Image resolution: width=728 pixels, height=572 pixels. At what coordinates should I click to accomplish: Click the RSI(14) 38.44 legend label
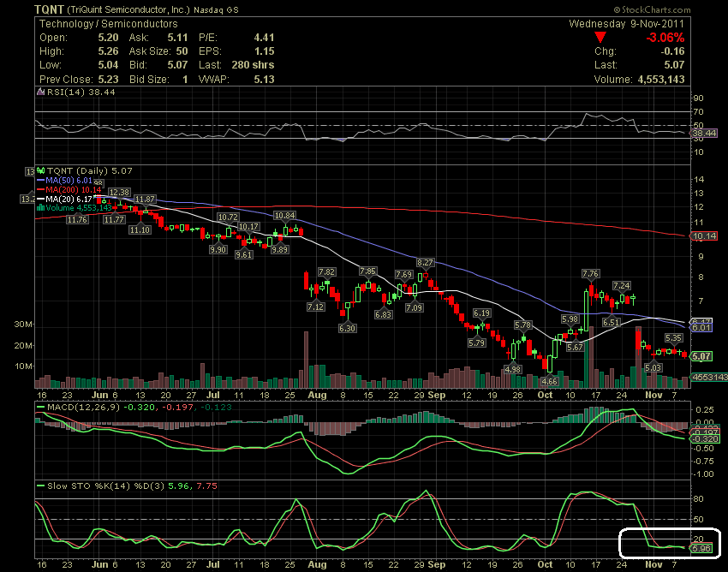pos(81,92)
